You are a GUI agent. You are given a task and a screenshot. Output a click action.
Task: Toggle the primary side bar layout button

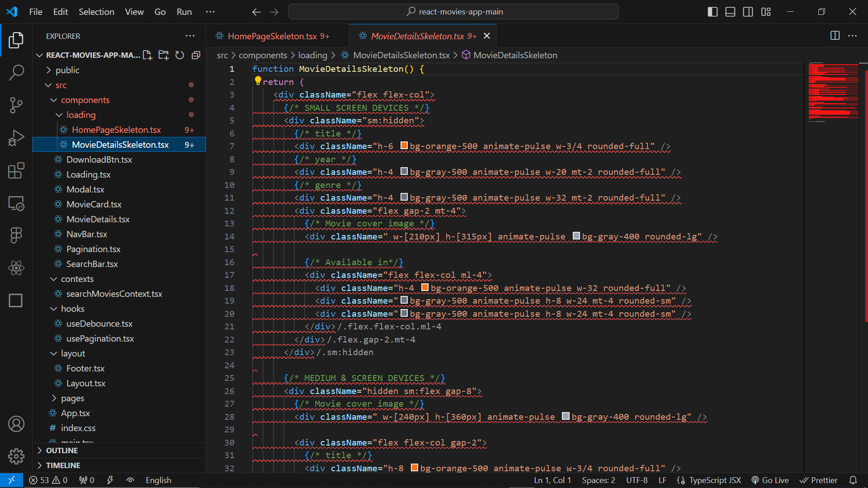712,12
